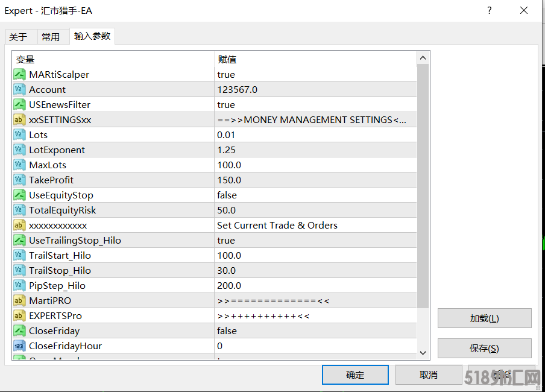This screenshot has height=392, width=545.
Task: Click the vertical scrollbar thumb
Action: pos(423,181)
